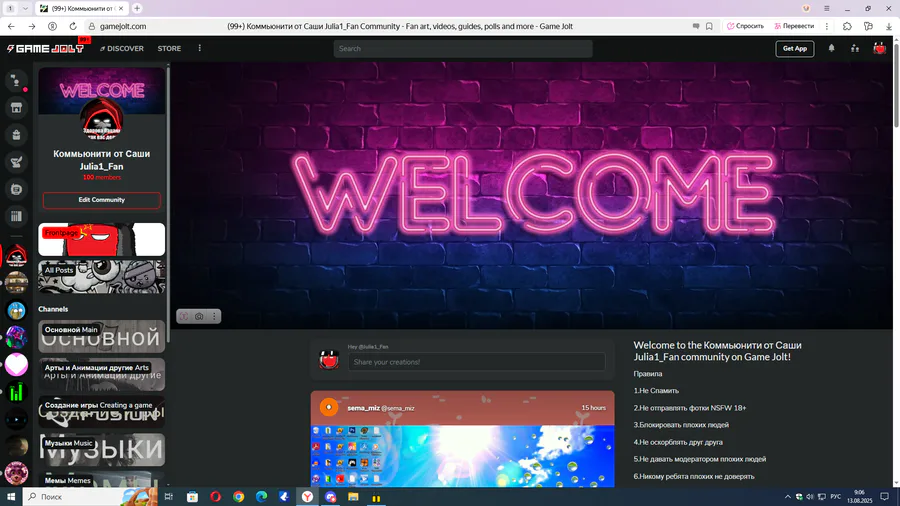900x506 pixels.
Task: Click the Get App button
Action: coord(794,49)
